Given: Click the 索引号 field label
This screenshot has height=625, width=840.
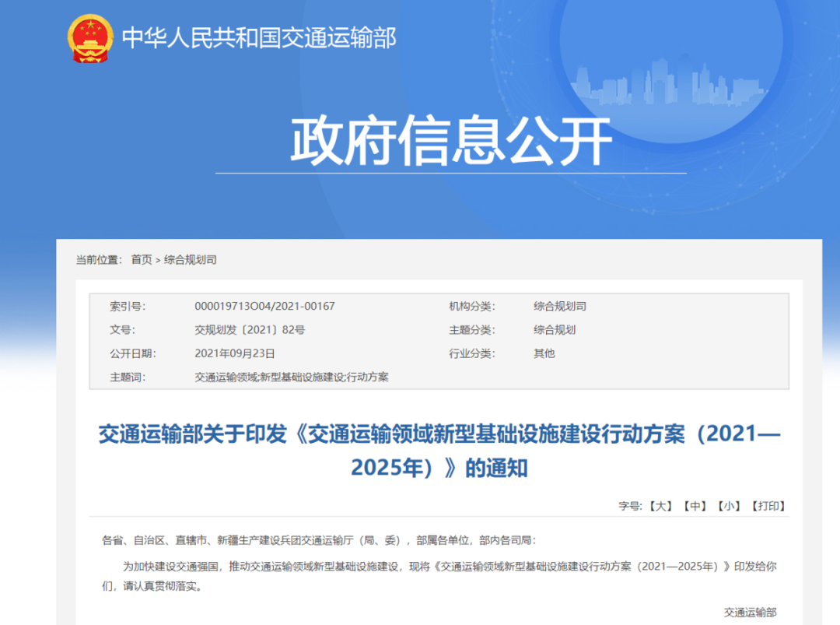Looking at the screenshot, I should tap(128, 306).
